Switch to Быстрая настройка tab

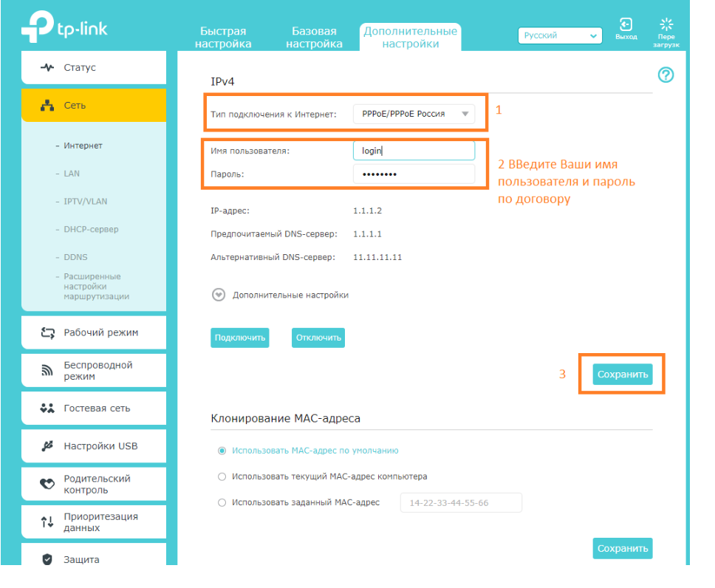click(223, 38)
